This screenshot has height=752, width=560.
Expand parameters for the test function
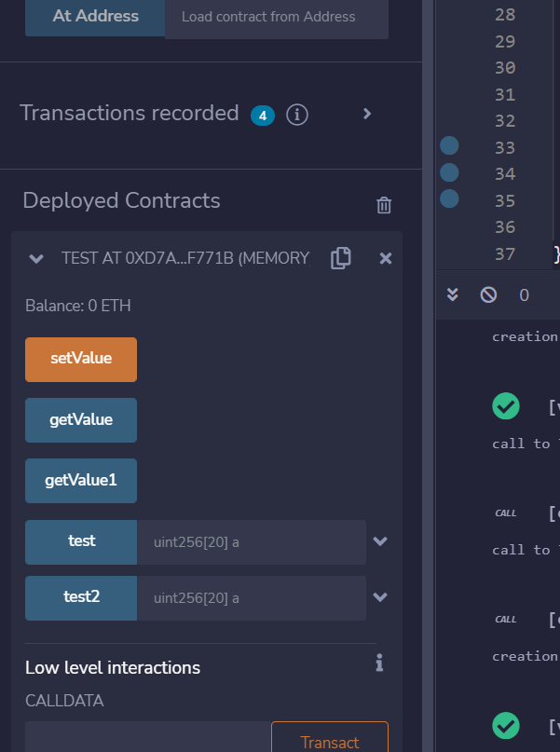click(x=379, y=541)
